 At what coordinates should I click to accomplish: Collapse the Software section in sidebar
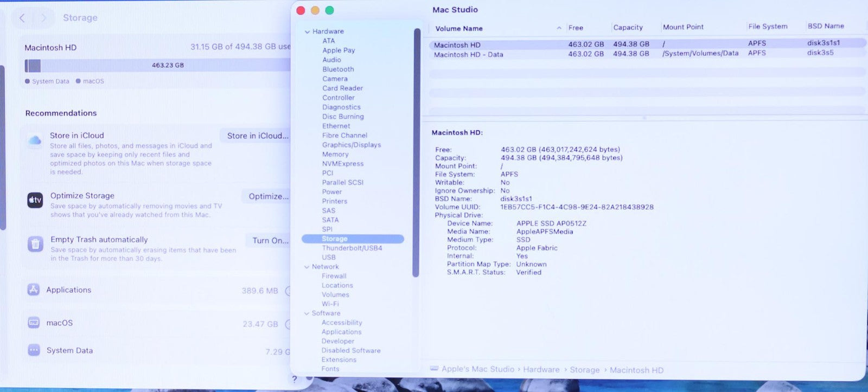coord(307,313)
